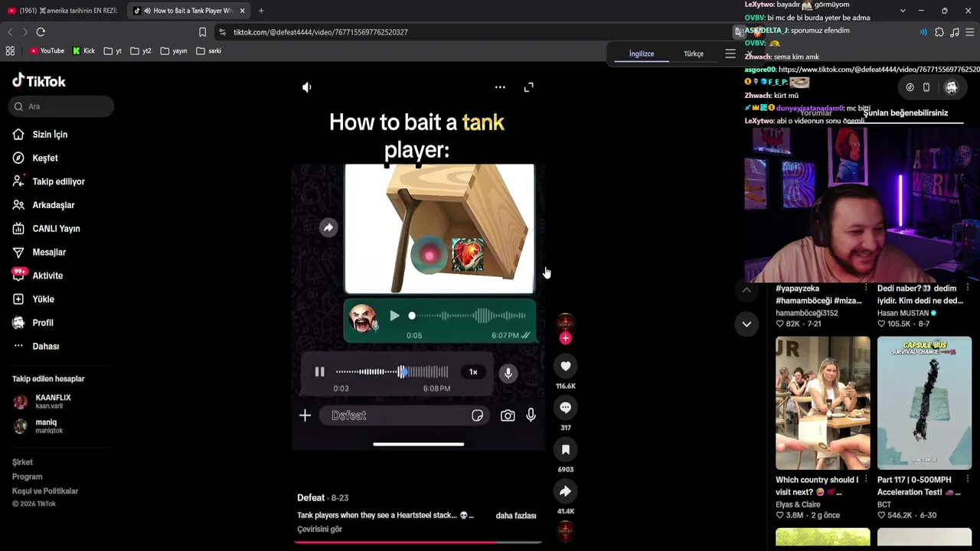This screenshot has width=980, height=551.
Task: Open the Kick bookmark
Action: tap(83, 51)
